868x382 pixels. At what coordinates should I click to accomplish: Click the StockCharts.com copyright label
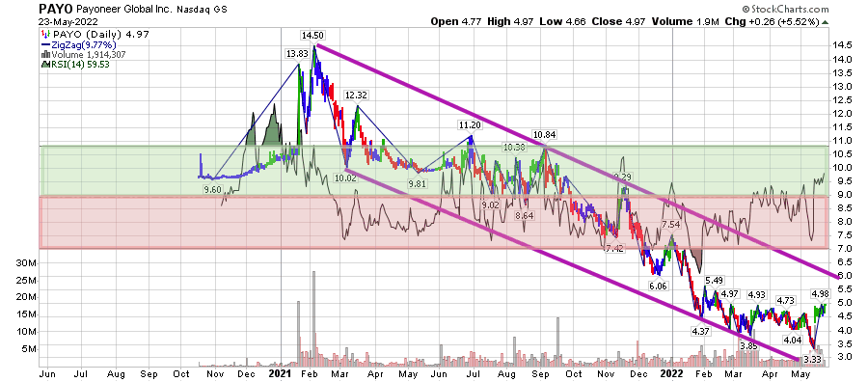coord(785,9)
